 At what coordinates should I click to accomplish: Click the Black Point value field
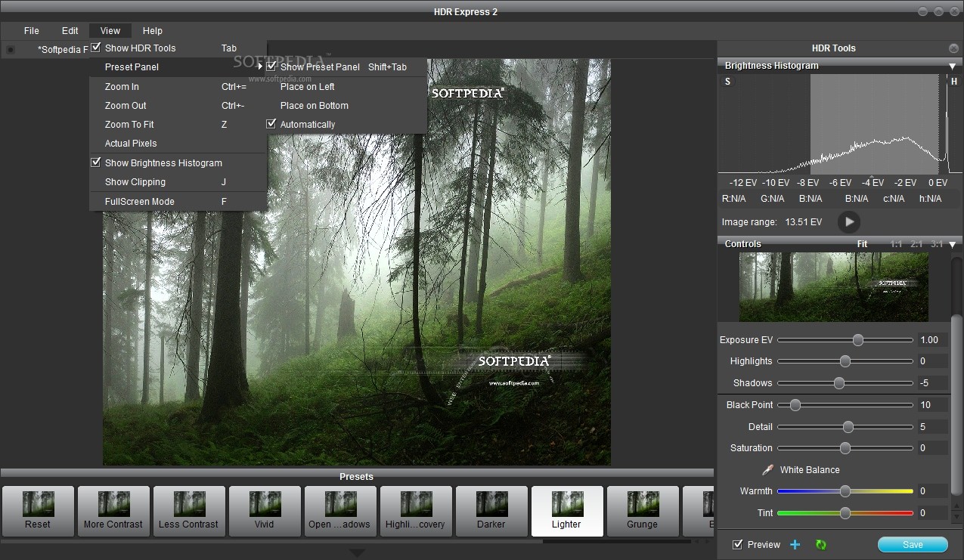click(x=933, y=405)
